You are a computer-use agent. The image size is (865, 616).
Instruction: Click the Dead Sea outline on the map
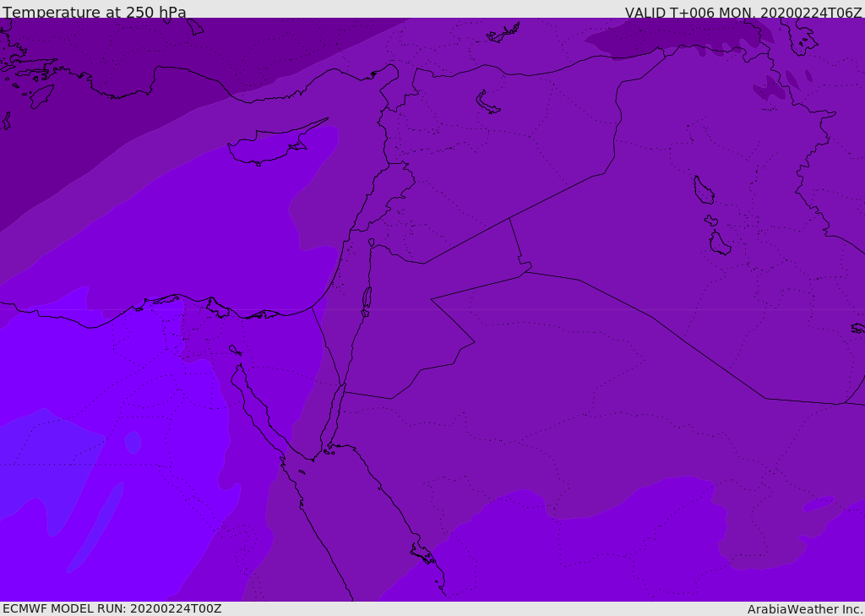(x=367, y=298)
